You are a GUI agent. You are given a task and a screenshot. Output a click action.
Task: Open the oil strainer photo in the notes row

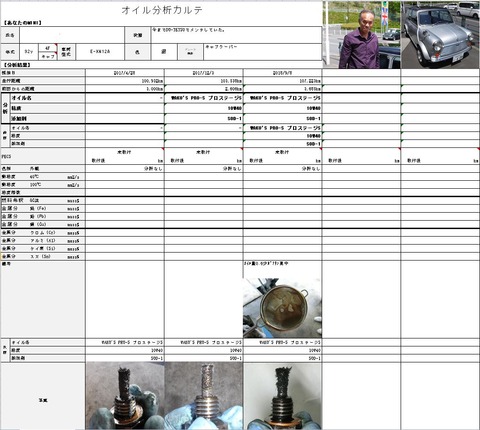(x=282, y=308)
